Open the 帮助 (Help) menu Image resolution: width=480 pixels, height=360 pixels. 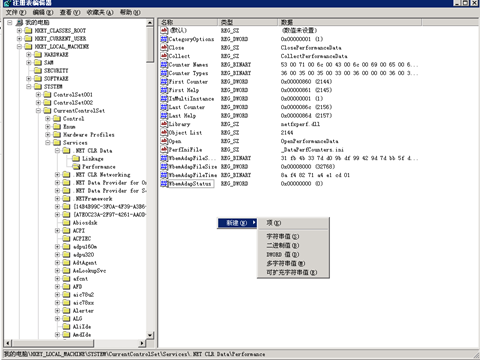click(x=130, y=12)
